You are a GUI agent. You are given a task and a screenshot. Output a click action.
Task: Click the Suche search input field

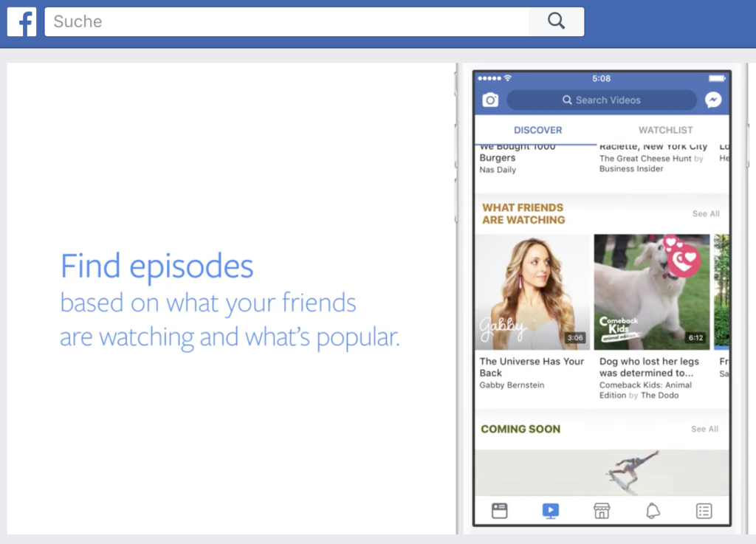point(286,21)
